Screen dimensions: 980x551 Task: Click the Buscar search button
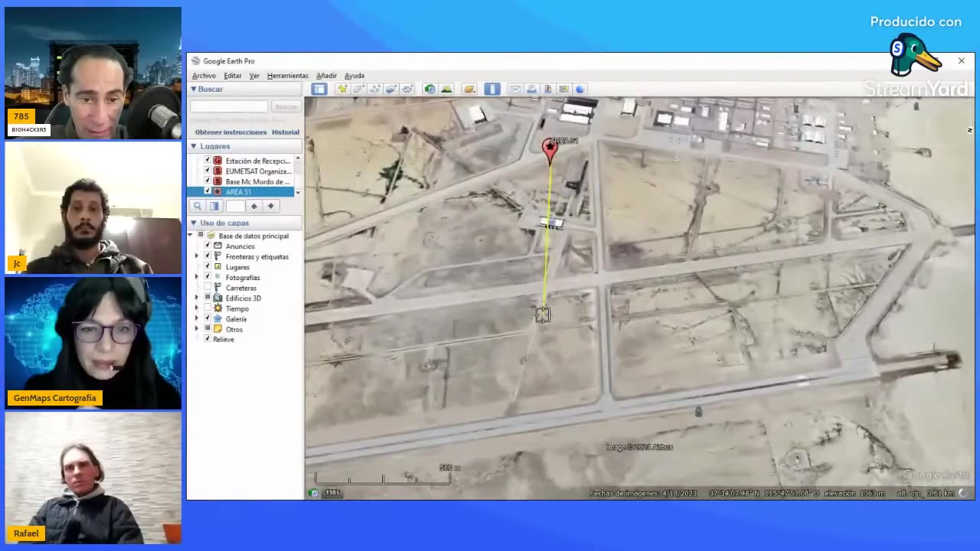(286, 107)
